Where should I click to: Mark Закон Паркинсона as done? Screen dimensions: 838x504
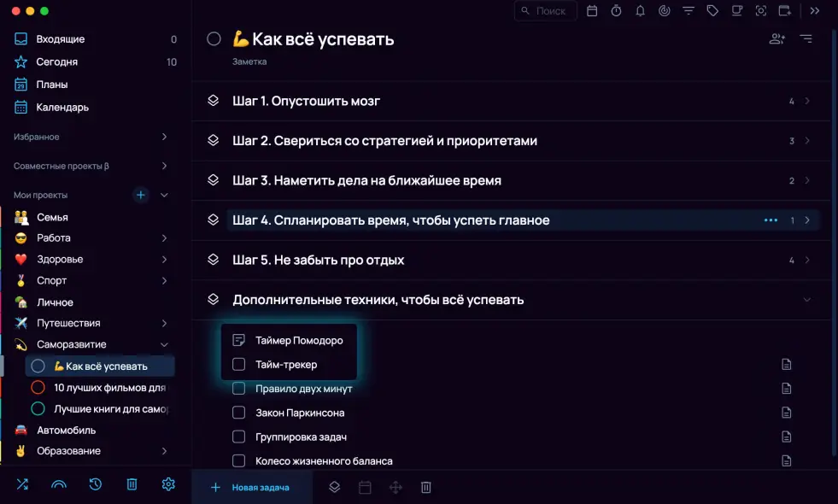239,413
